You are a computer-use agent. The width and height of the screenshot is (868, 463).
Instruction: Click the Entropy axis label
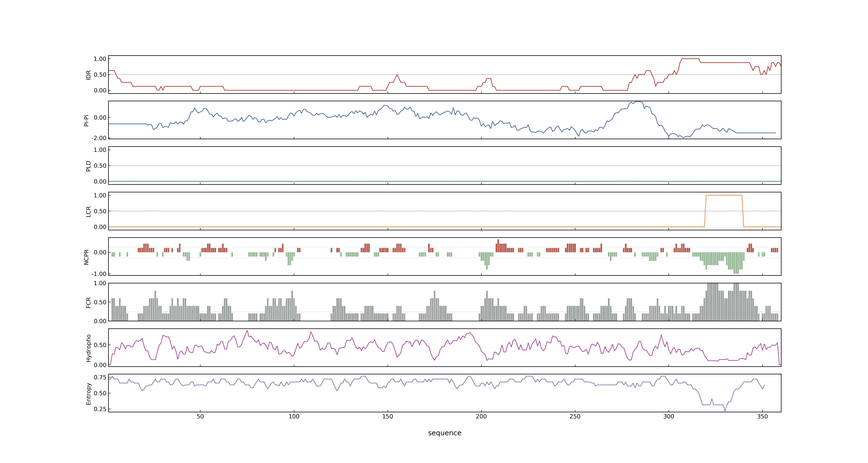(88, 393)
